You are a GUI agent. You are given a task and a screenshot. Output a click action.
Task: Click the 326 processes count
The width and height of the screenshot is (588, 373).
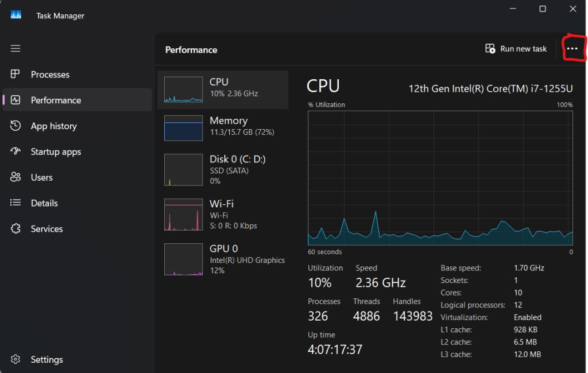point(318,316)
